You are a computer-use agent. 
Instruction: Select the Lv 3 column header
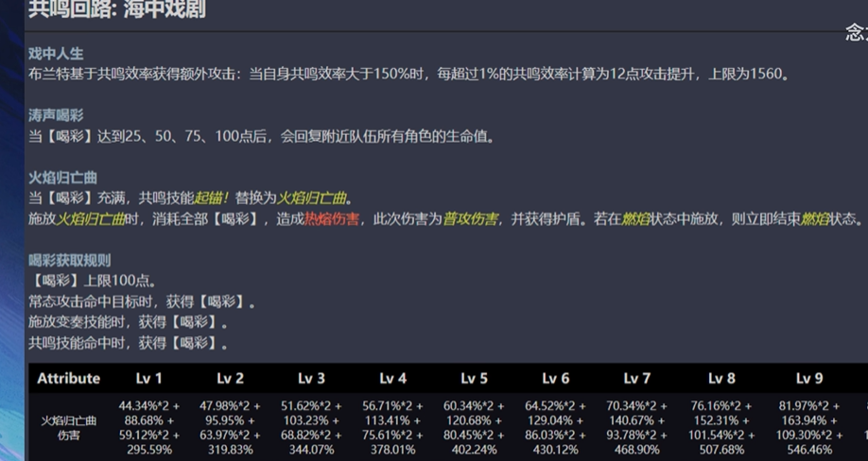click(312, 378)
